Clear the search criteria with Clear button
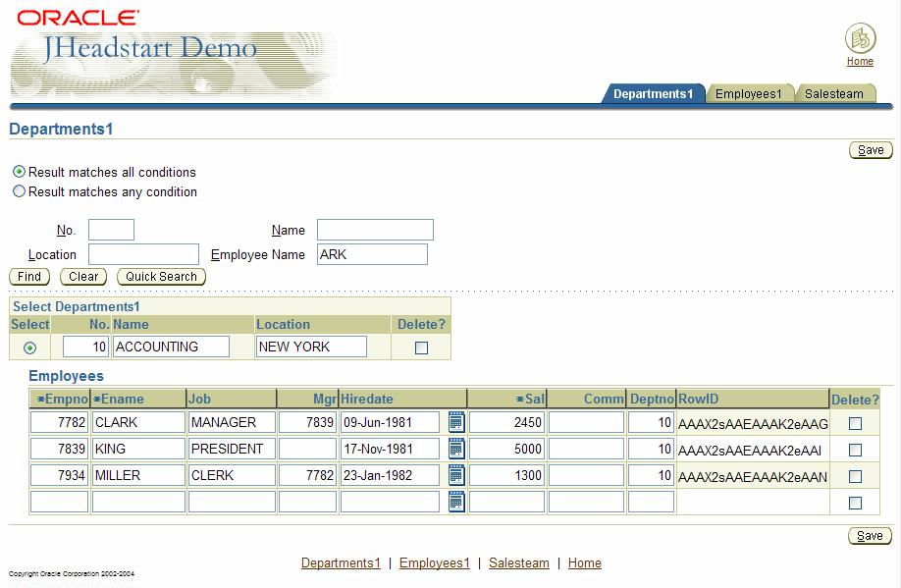Image resolution: width=901 pixels, height=588 pixels. pos(83,277)
